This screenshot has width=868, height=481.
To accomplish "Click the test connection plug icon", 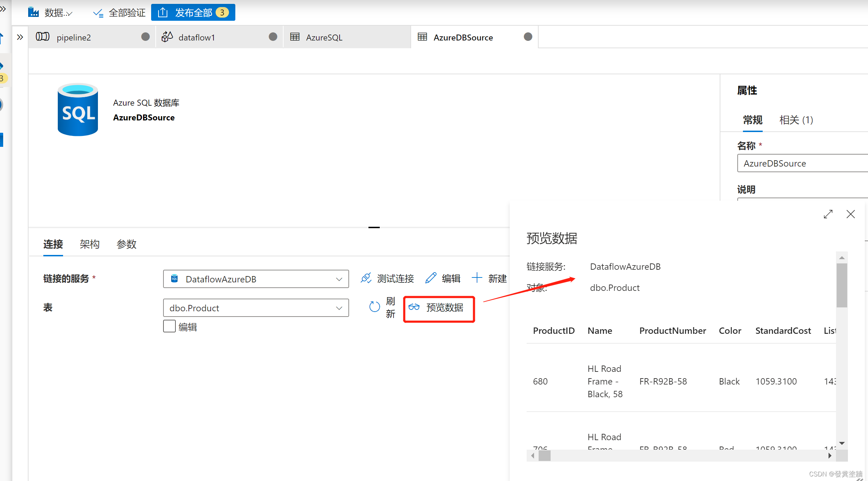I will pos(366,278).
